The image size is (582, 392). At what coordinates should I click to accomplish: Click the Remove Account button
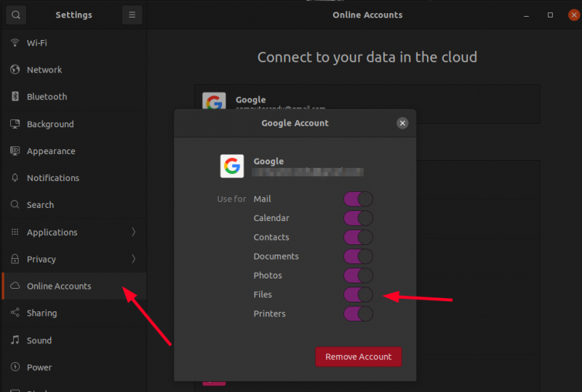pyautogui.click(x=358, y=357)
